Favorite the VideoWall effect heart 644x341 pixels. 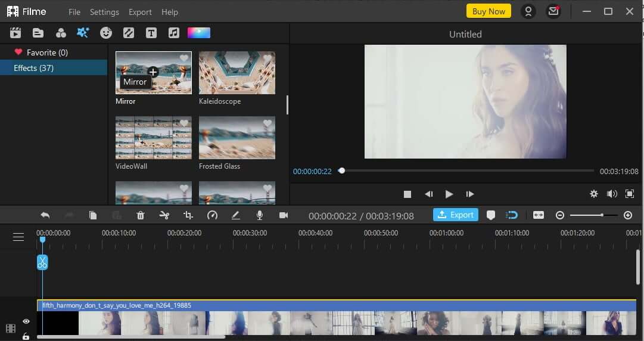pos(184,123)
